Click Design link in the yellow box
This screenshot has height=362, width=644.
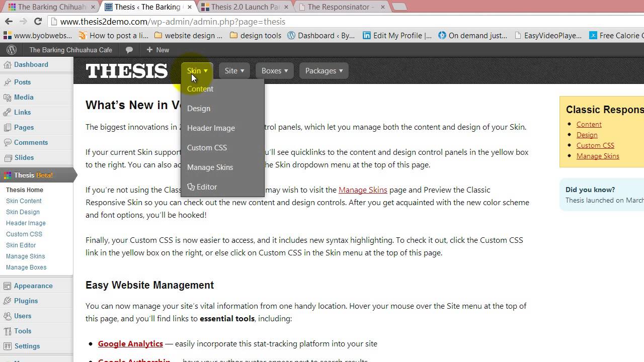pyautogui.click(x=587, y=135)
